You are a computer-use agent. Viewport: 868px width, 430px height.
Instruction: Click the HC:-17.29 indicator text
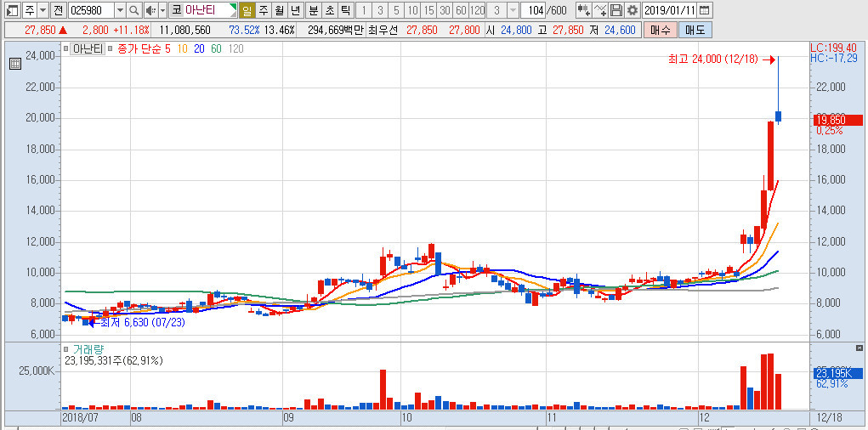point(834,58)
